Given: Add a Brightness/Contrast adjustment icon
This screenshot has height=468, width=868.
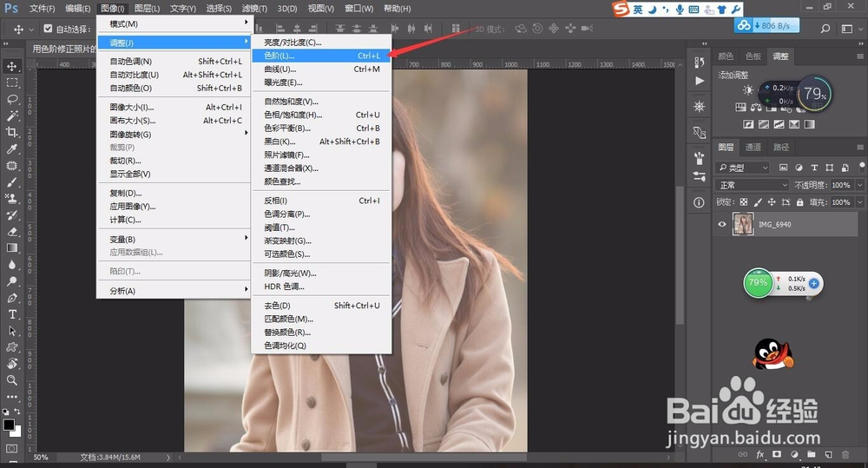Looking at the screenshot, I should click(748, 89).
